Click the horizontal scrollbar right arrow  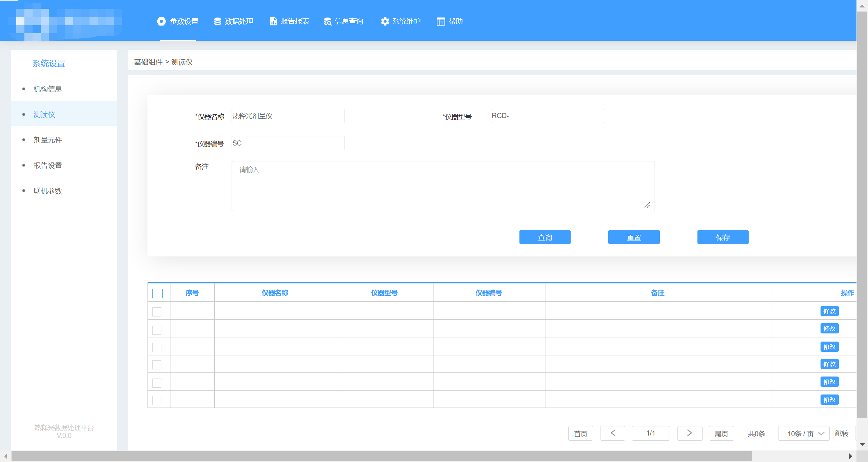point(850,456)
